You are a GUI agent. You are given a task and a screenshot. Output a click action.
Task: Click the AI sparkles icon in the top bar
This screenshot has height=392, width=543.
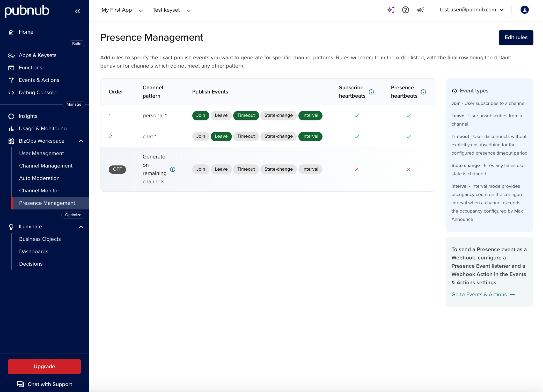coord(391,10)
